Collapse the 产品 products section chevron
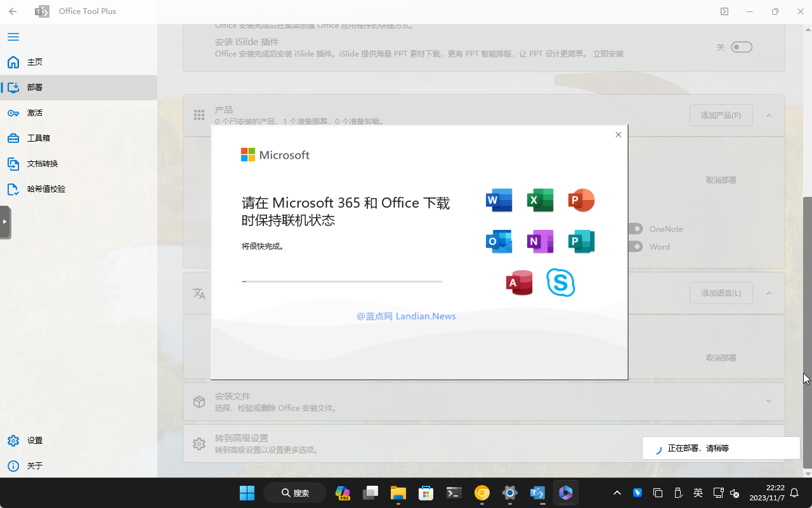Viewport: 812px width, 508px height. pyautogui.click(x=769, y=116)
